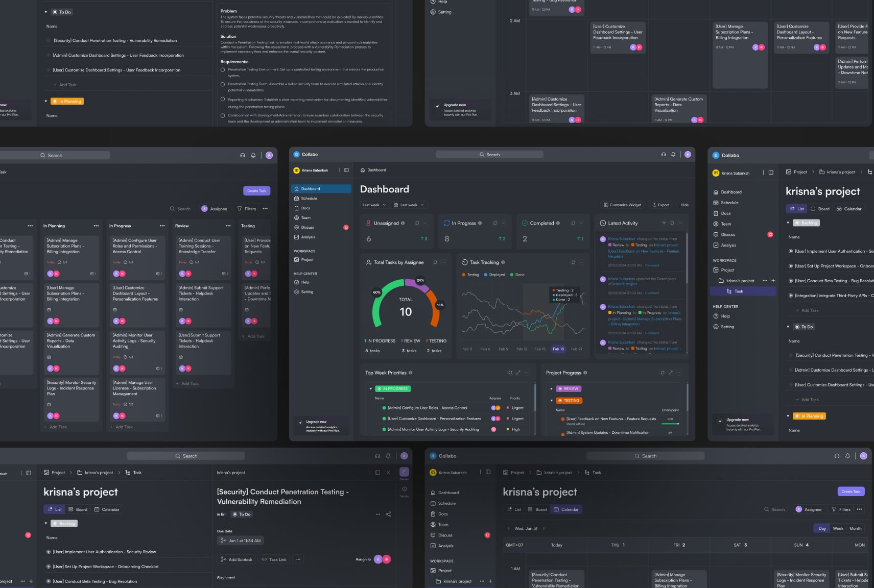This screenshot has width=874, height=588.
Task: Select Analysis in the Dashboard window sidebar
Action: (x=308, y=237)
